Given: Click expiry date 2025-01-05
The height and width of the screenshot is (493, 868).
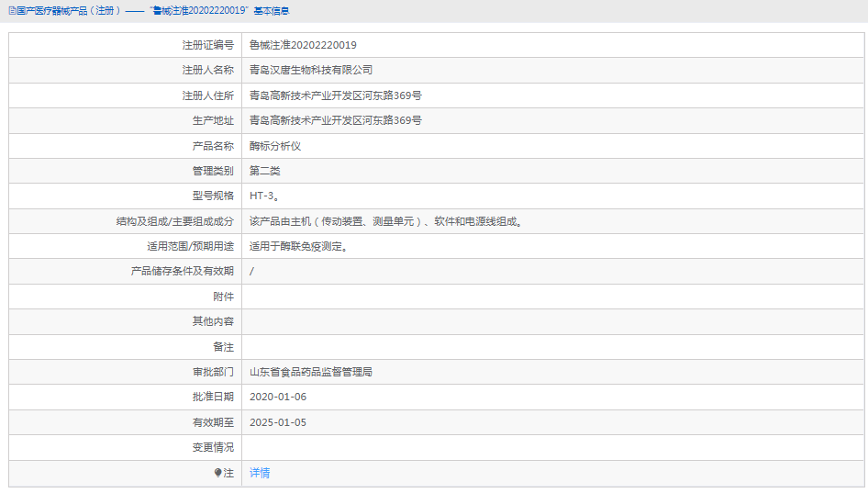Looking at the screenshot, I should (x=278, y=422).
